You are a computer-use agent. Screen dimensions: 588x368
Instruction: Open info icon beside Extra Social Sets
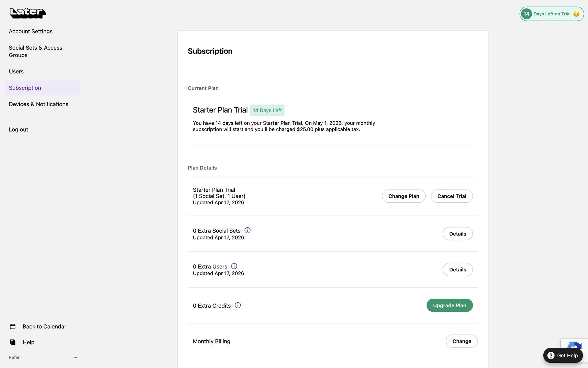click(247, 230)
